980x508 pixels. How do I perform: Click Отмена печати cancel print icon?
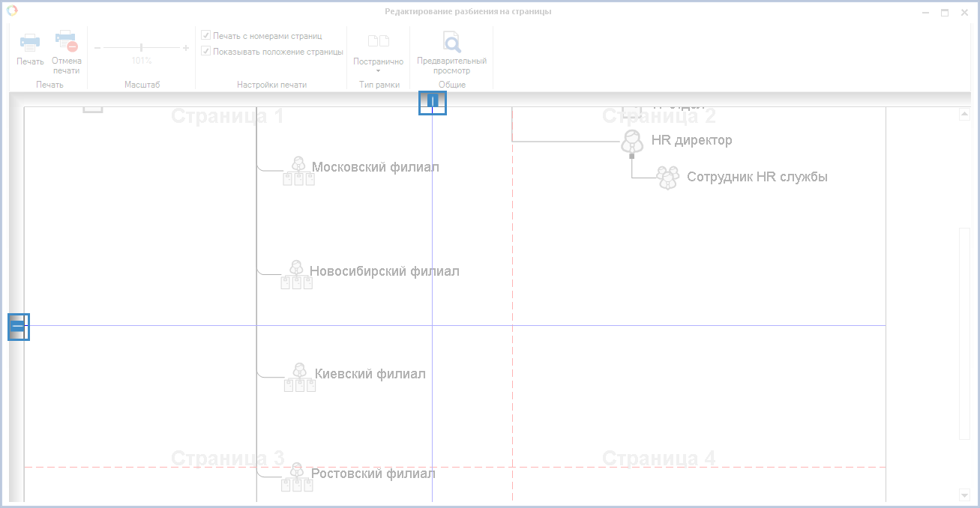[66, 41]
